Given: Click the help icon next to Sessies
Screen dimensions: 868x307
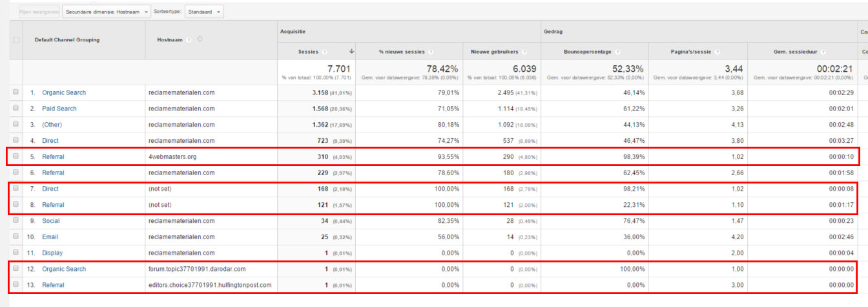Looking at the screenshot, I should click(325, 52).
